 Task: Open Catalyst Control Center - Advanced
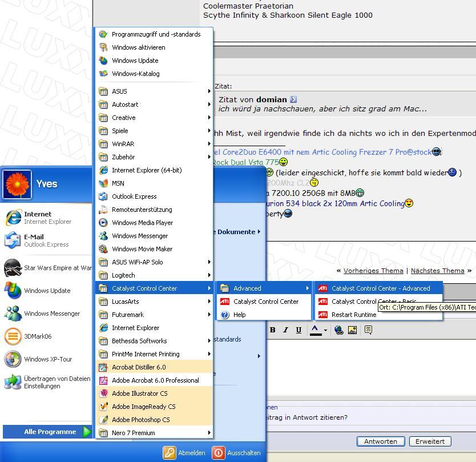pos(378,288)
